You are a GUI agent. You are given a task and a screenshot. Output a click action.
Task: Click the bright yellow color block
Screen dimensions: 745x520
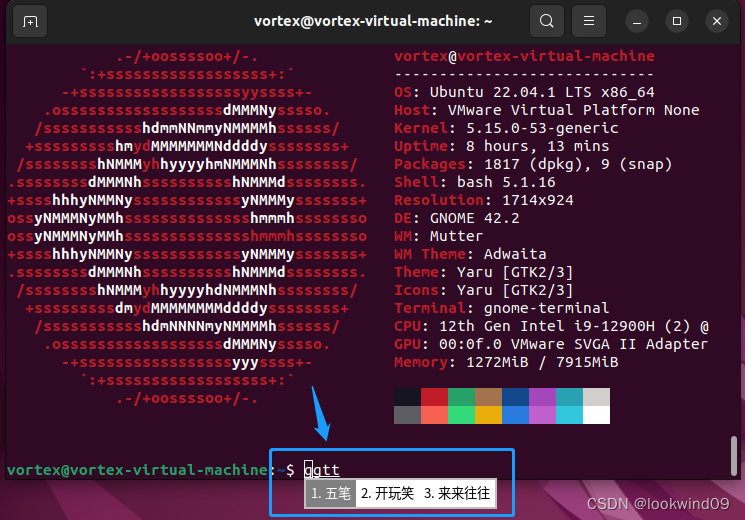tap(488, 415)
